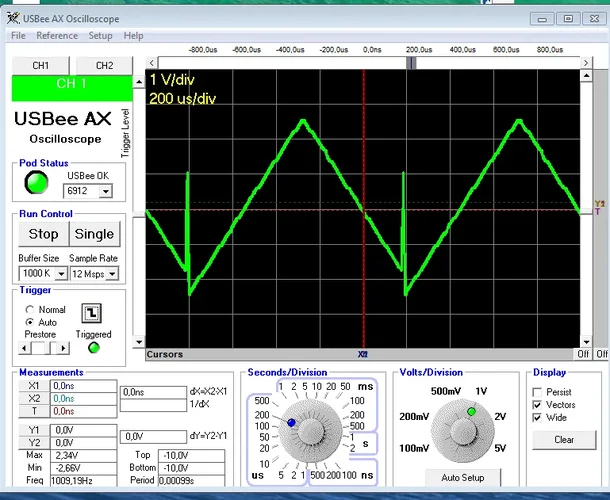The width and height of the screenshot is (610, 500).
Task: Click the green Triggered status LED
Action: tap(94, 348)
